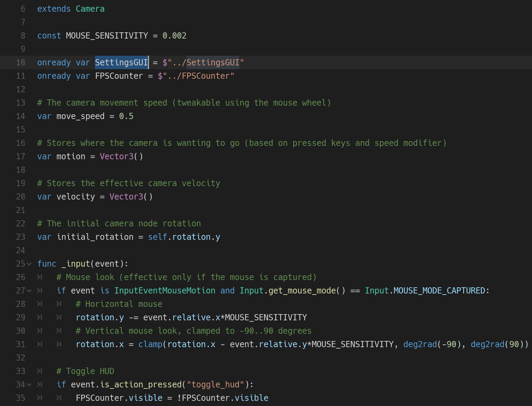Click is_action_pressed on line 34
532x406 pixels.
click(141, 385)
